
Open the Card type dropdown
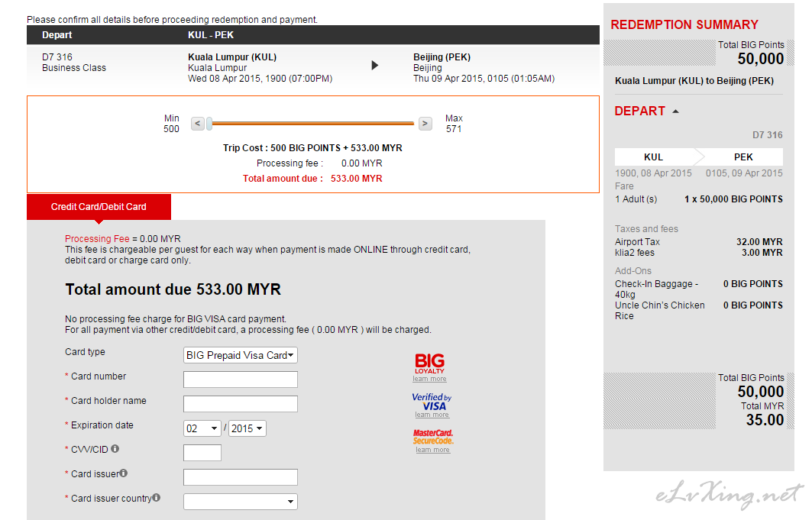[241, 355]
